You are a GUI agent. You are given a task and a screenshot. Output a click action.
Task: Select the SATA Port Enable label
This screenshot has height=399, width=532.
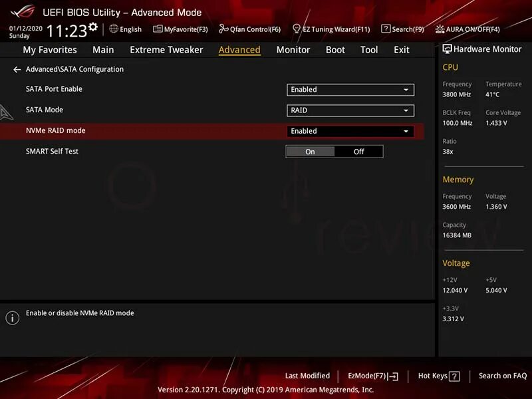click(x=54, y=89)
